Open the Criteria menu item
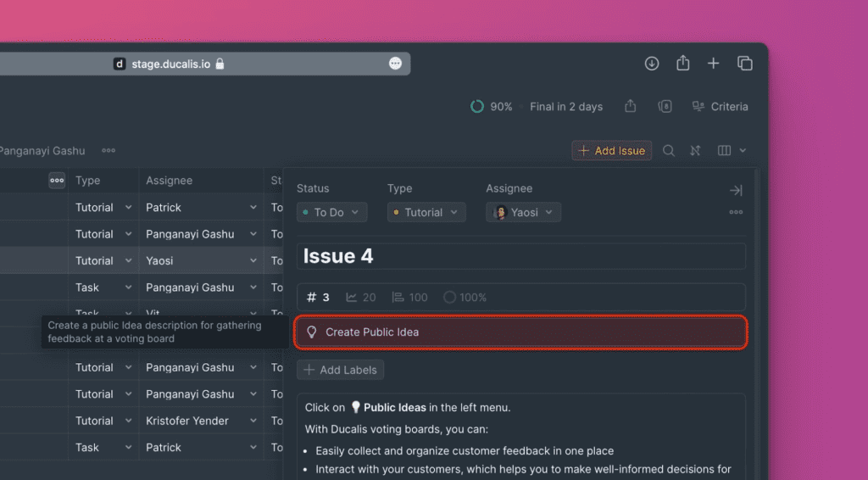 721,107
